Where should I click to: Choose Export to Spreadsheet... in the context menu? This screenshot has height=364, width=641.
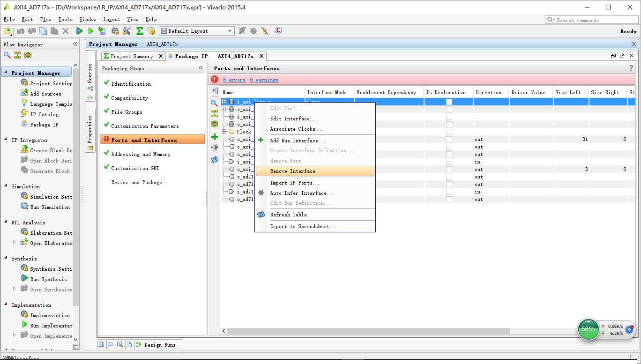click(x=315, y=226)
